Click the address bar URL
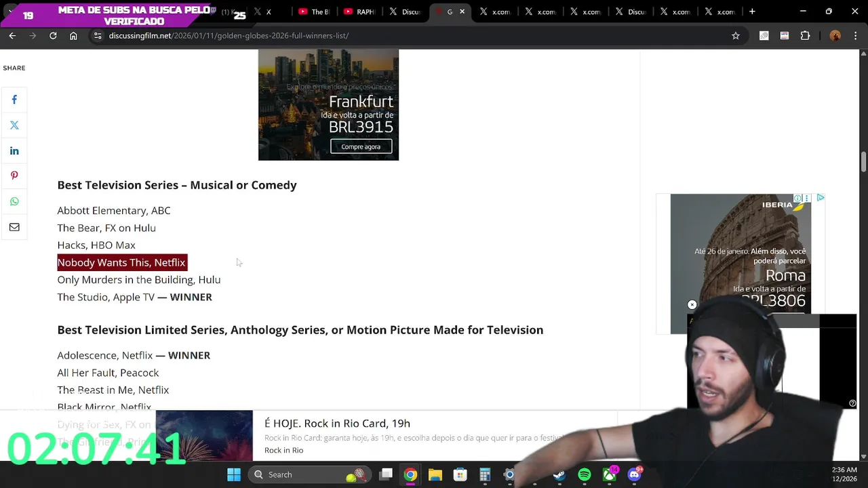Viewport: 868px width, 488px height. point(229,35)
